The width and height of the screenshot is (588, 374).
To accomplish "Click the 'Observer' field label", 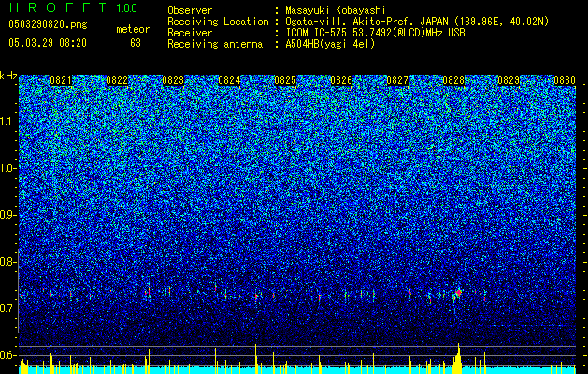I will coord(190,10).
